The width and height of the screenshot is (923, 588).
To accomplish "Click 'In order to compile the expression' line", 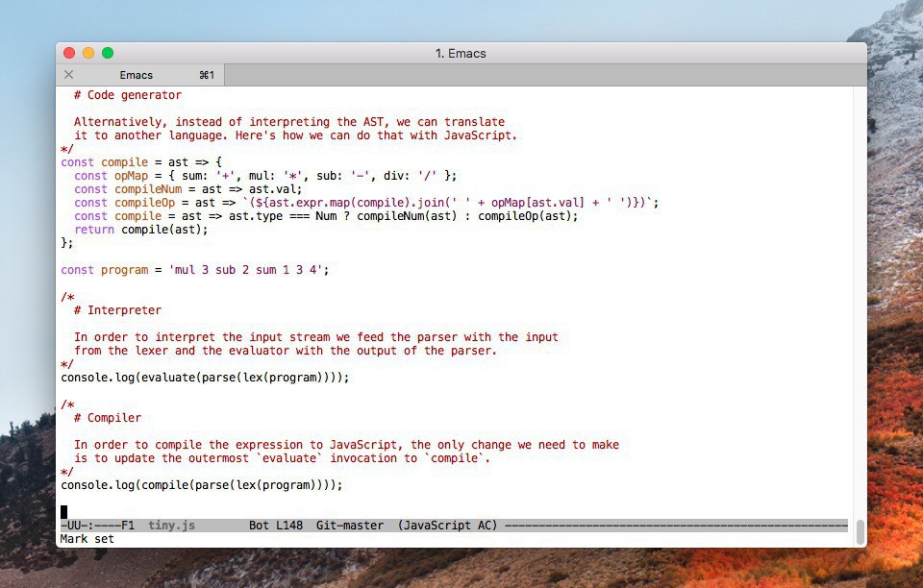I will pos(346,445).
